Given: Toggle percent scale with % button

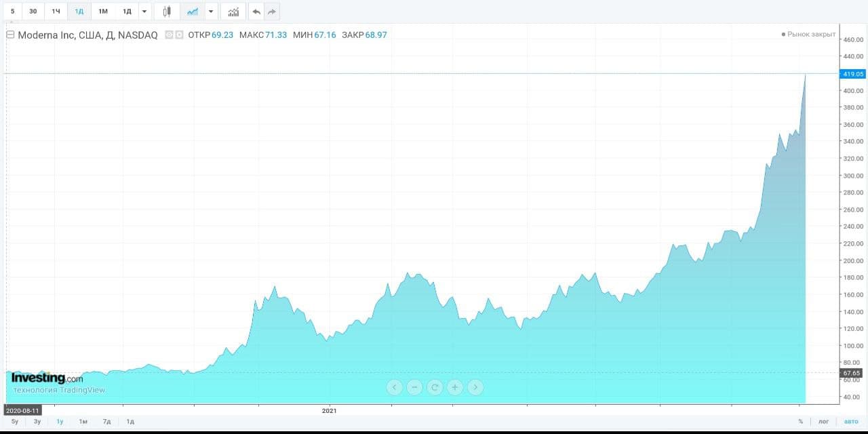Looking at the screenshot, I should click(x=800, y=421).
